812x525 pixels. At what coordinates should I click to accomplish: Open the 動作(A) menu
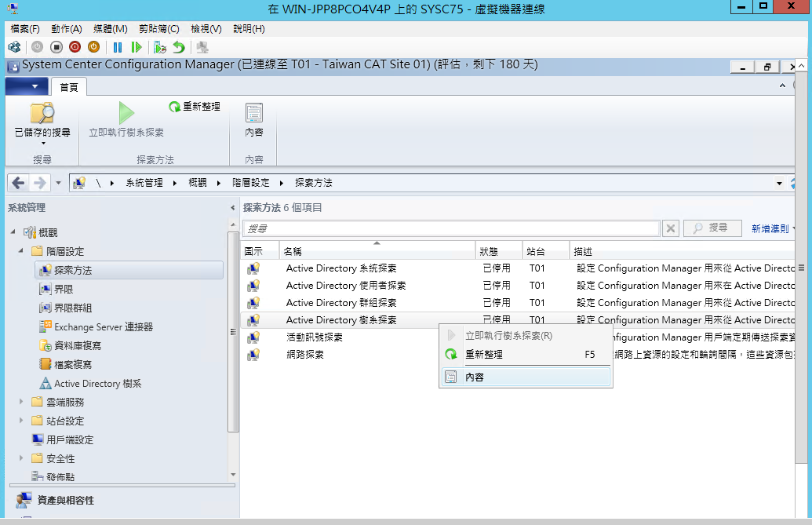66,29
